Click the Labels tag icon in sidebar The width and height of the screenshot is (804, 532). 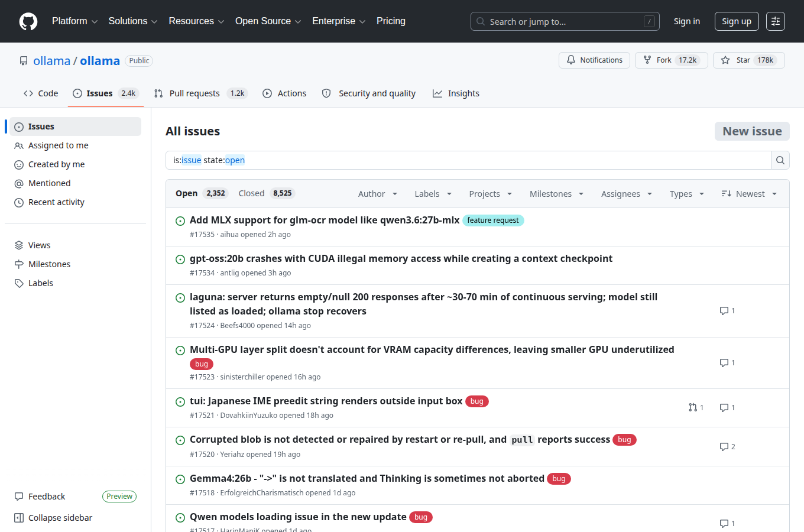coord(19,283)
